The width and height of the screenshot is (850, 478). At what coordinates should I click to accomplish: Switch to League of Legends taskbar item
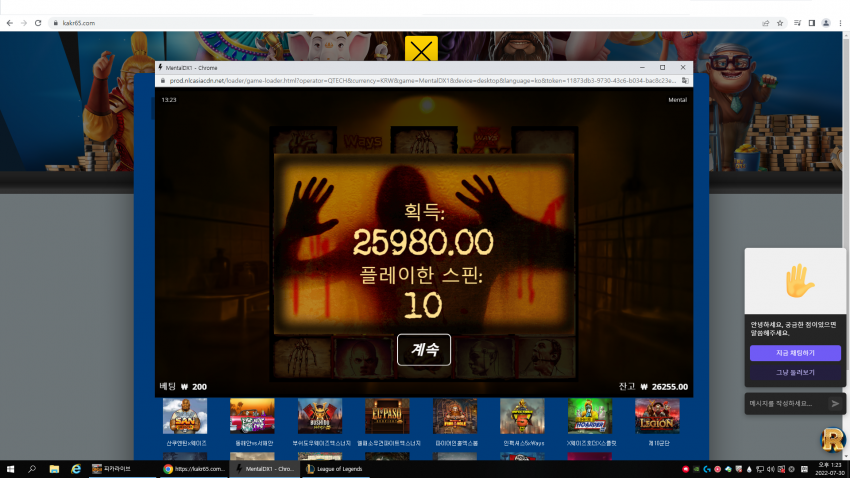(x=336, y=469)
